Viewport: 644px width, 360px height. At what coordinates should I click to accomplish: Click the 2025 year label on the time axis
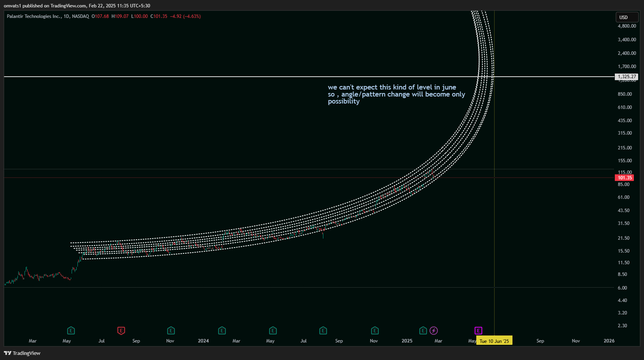pyautogui.click(x=407, y=341)
